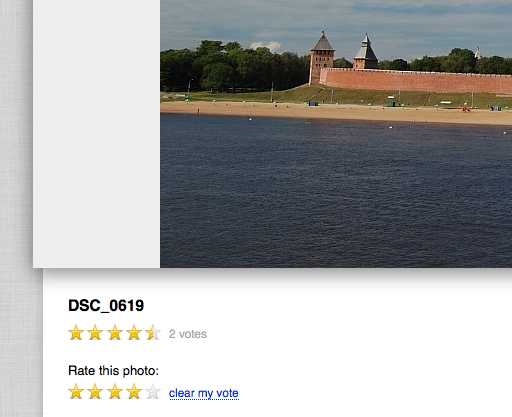The height and width of the screenshot is (417, 512).
Task: Click the red fortress wall in photo
Action: point(417,81)
